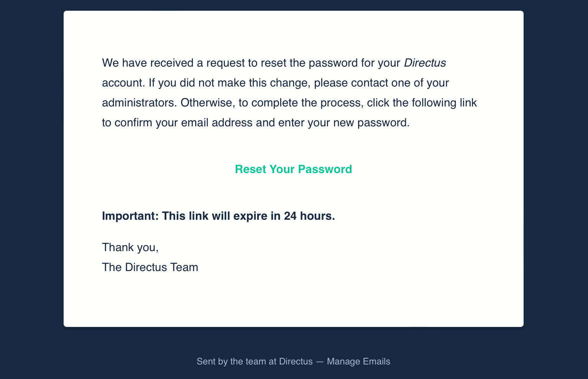The image size is (588, 379).
Task: Select the 'Important: This link will expire' line
Action: click(x=218, y=216)
